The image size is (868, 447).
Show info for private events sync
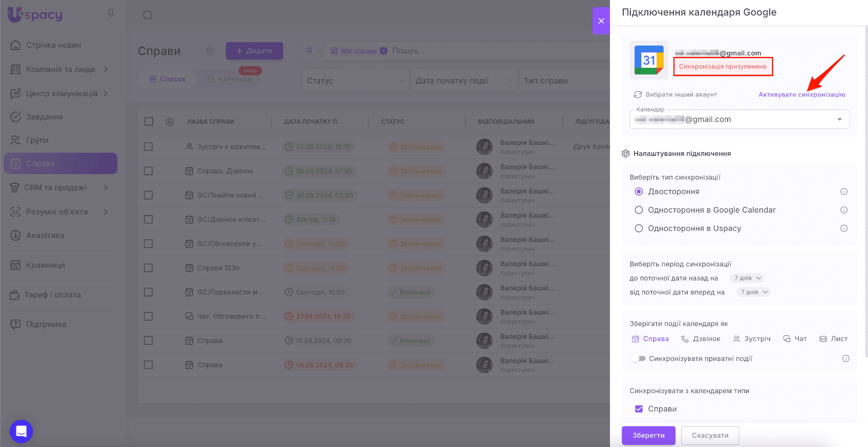coord(846,359)
